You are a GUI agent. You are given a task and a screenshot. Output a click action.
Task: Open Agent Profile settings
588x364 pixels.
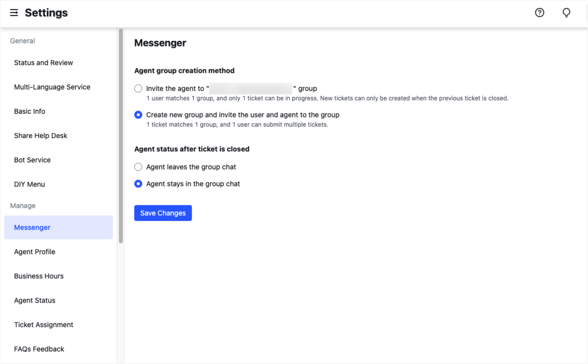coord(34,252)
